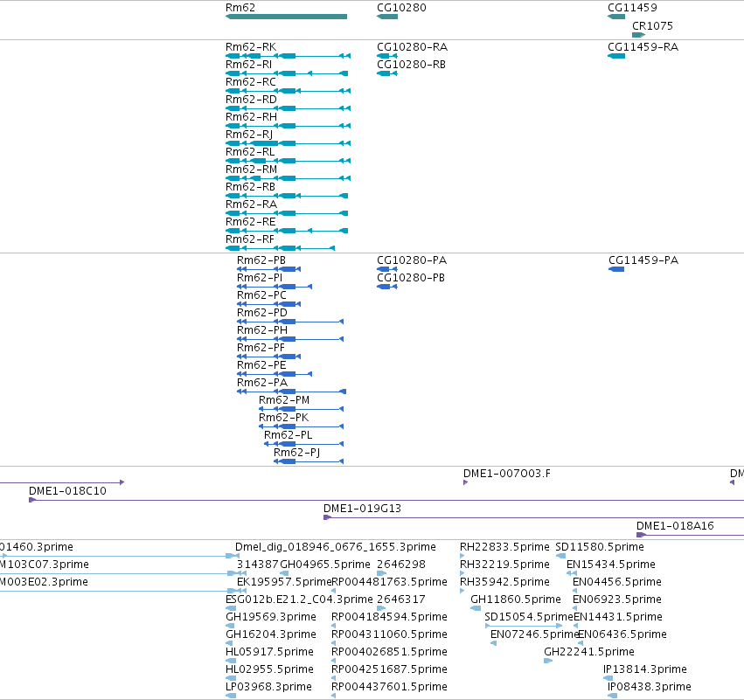Select transcript Rm62-RJ
Image resolution: width=744 pixels, height=700 pixels.
point(288,143)
